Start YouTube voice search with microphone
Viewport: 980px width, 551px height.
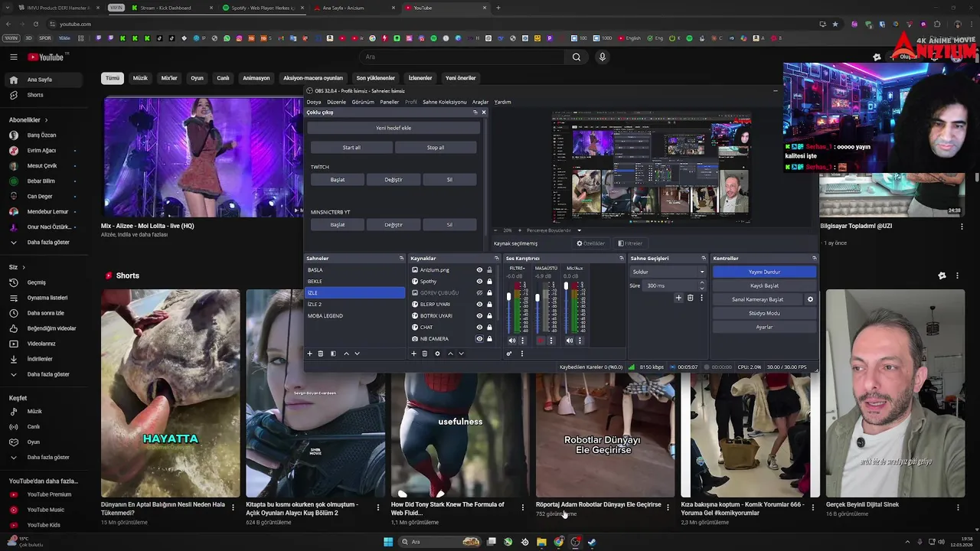coord(603,57)
